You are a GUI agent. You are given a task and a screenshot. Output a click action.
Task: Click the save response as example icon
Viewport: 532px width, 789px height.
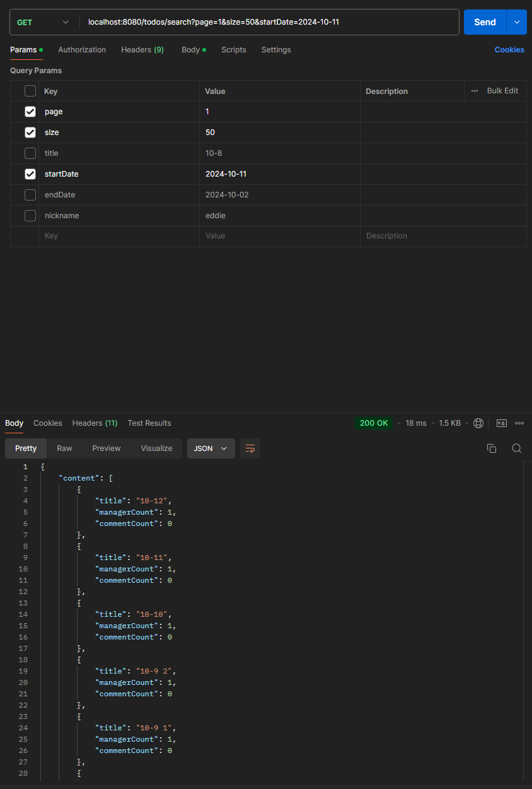click(502, 423)
